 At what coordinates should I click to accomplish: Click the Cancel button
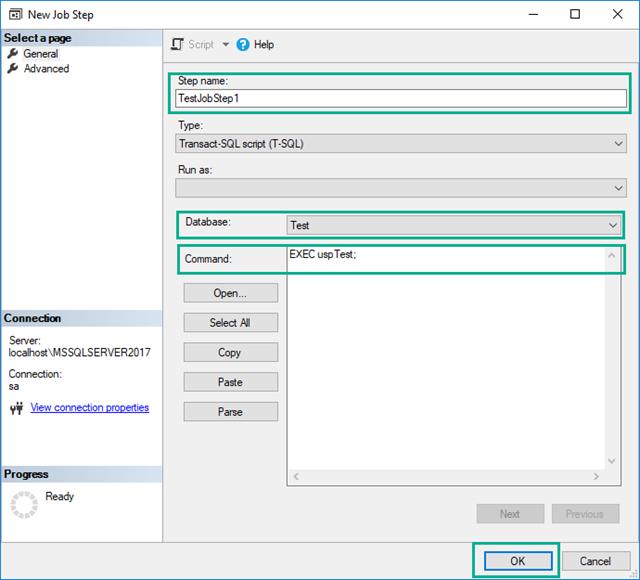[595, 561]
